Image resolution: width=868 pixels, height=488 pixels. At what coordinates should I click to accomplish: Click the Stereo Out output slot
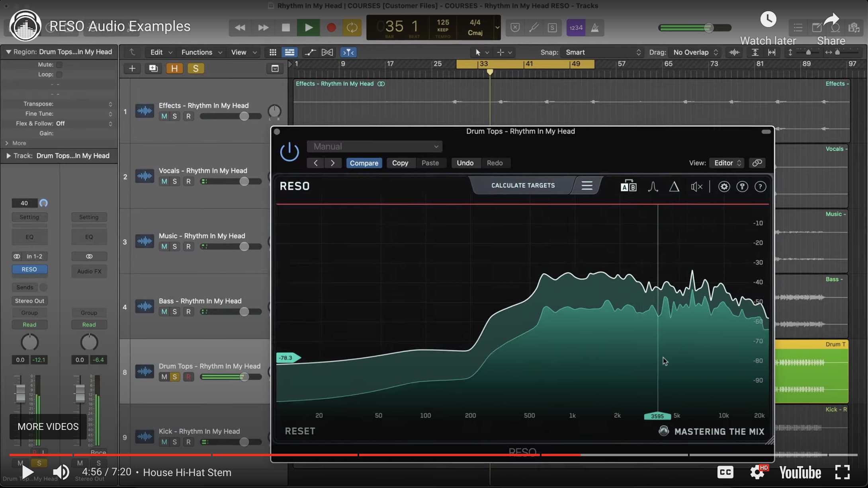(29, 301)
